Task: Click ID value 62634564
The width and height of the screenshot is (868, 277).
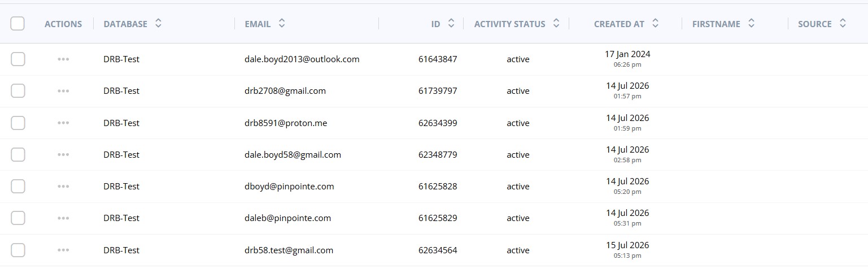Action: (x=438, y=250)
